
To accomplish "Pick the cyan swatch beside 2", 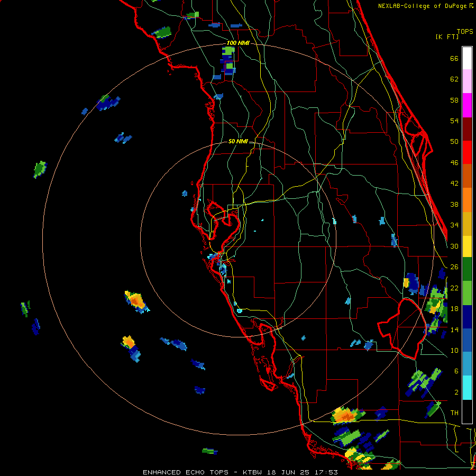I will tap(467, 388).
